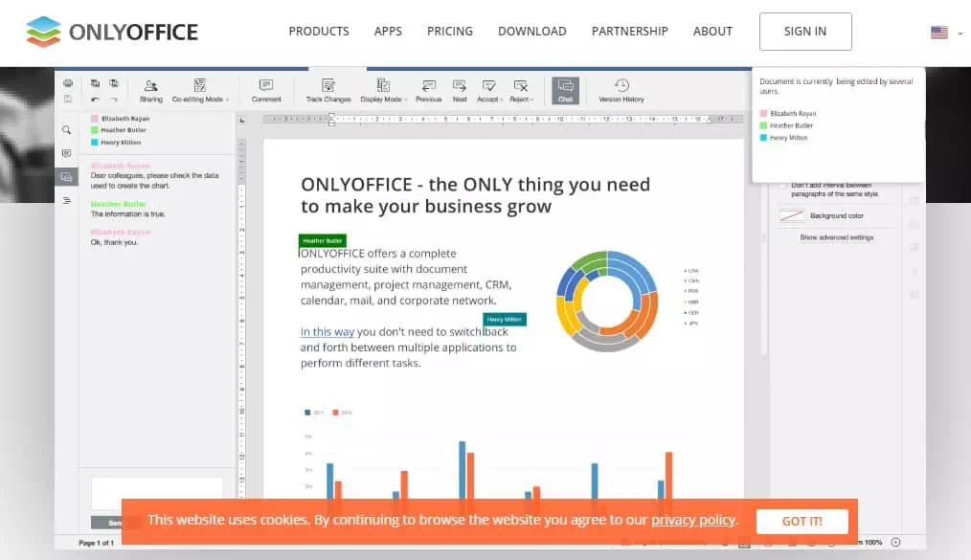Click the Background color swatch
The width and height of the screenshot is (971, 560).
791,216
